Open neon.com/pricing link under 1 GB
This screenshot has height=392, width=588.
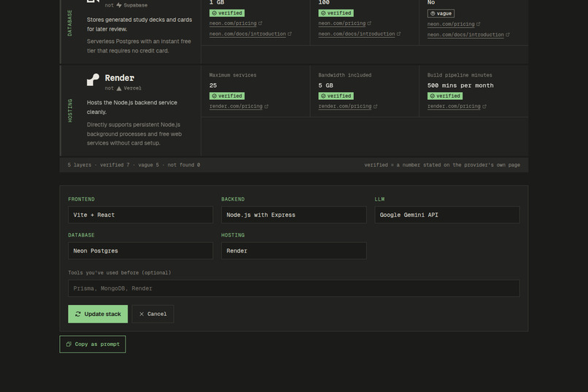233,23
